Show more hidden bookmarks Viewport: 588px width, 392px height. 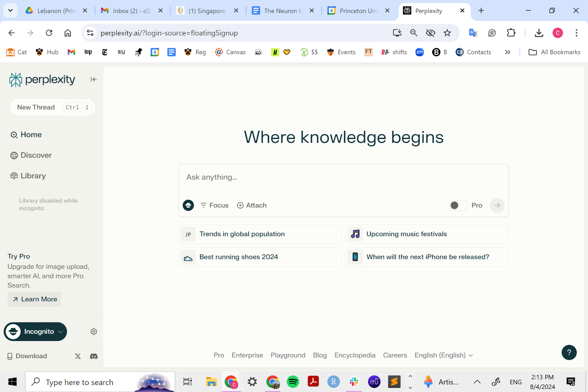[x=508, y=52]
